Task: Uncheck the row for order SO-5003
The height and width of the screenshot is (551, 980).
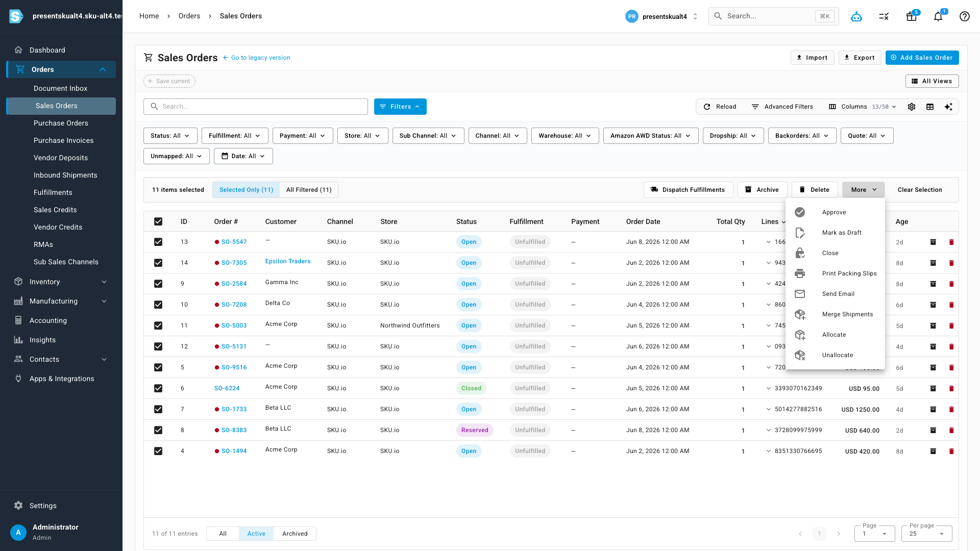Action: pyautogui.click(x=158, y=325)
